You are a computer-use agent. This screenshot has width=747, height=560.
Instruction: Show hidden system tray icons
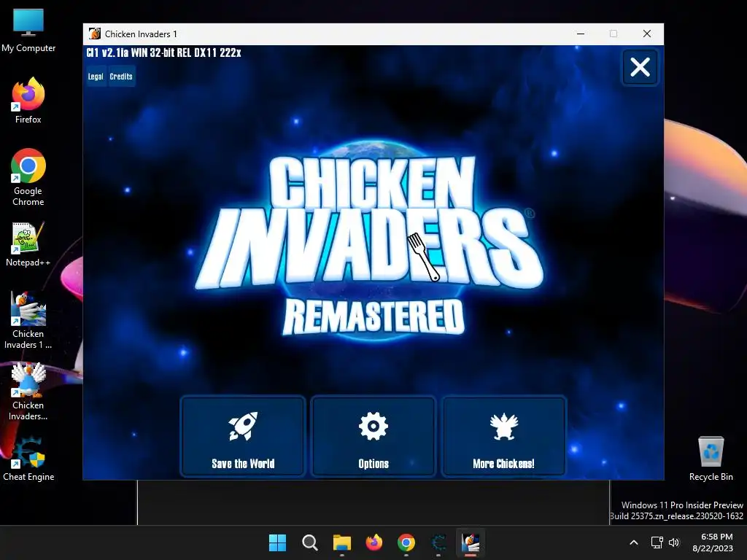pyautogui.click(x=634, y=542)
